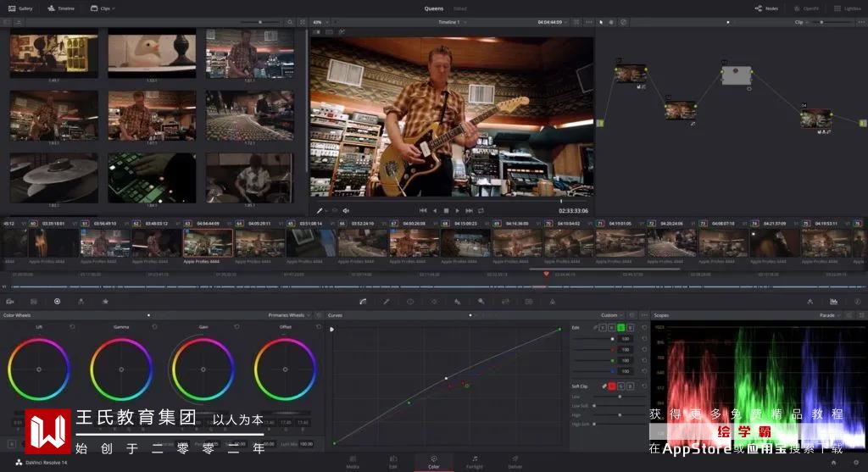Open the viewer zoom percentage dropdown
868x472 pixels.
coord(320,22)
